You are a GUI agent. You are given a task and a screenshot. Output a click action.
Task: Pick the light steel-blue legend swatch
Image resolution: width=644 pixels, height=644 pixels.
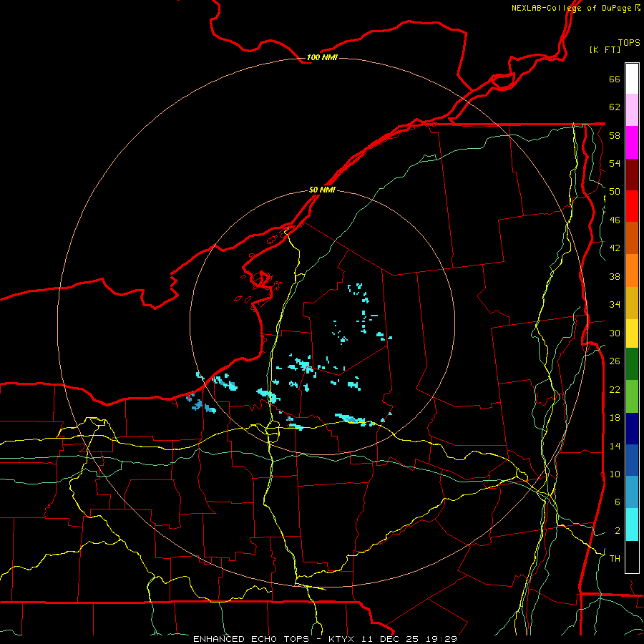pyautogui.click(x=632, y=492)
